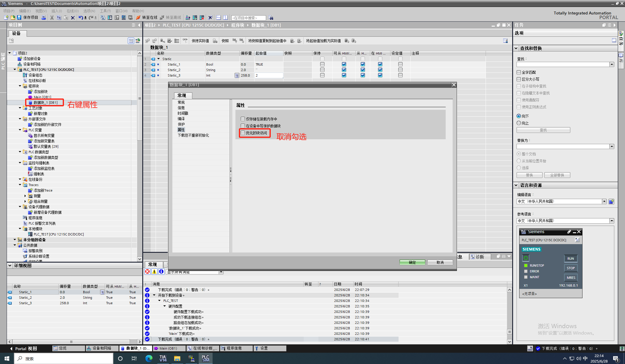Click the download to device icon
Screen dimensions: 625x364
click(x=110, y=18)
